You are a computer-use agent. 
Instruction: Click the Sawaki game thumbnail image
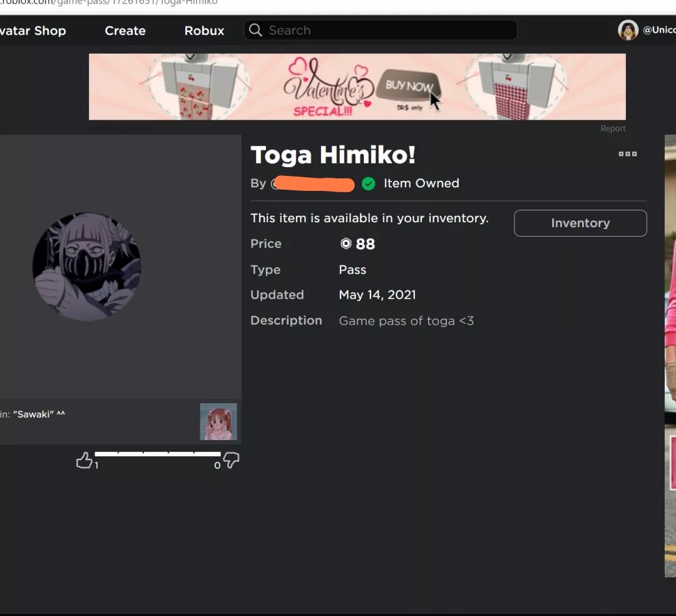coord(218,421)
